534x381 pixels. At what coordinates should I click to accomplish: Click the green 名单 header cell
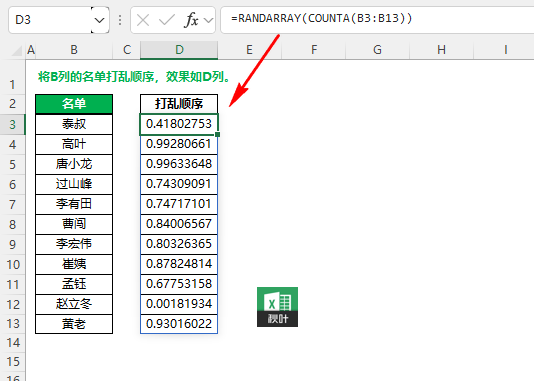click(x=74, y=104)
